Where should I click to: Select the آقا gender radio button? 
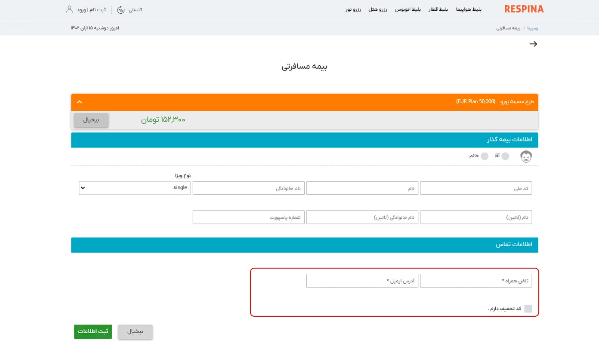click(505, 156)
